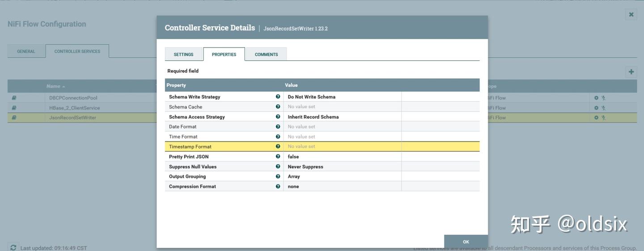644x251 pixels.
Task: Open the Output Grouping value Array
Action: click(342, 176)
